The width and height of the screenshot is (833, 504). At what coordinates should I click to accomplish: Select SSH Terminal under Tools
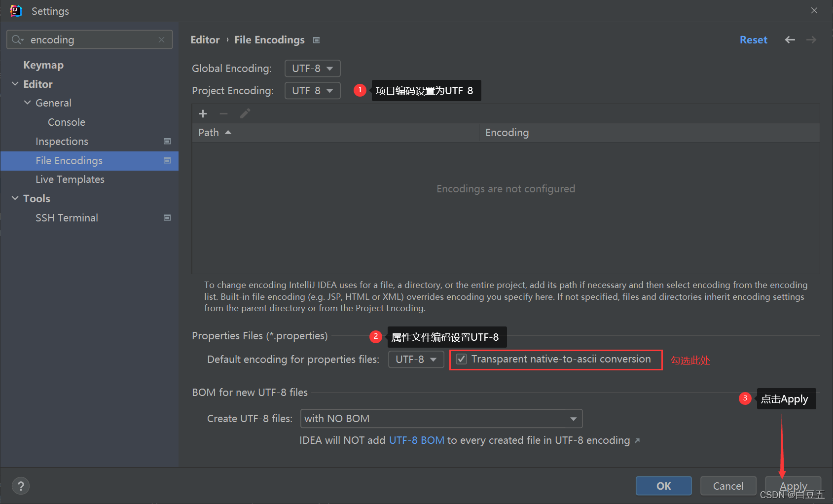[x=67, y=218]
